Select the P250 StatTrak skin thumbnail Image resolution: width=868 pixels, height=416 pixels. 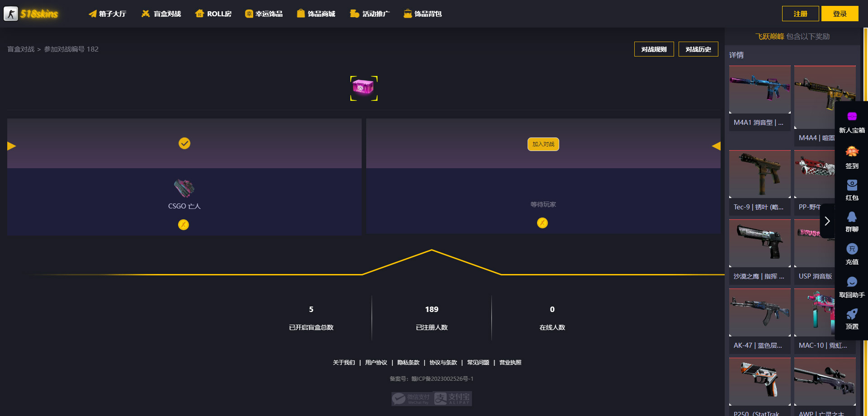760,382
